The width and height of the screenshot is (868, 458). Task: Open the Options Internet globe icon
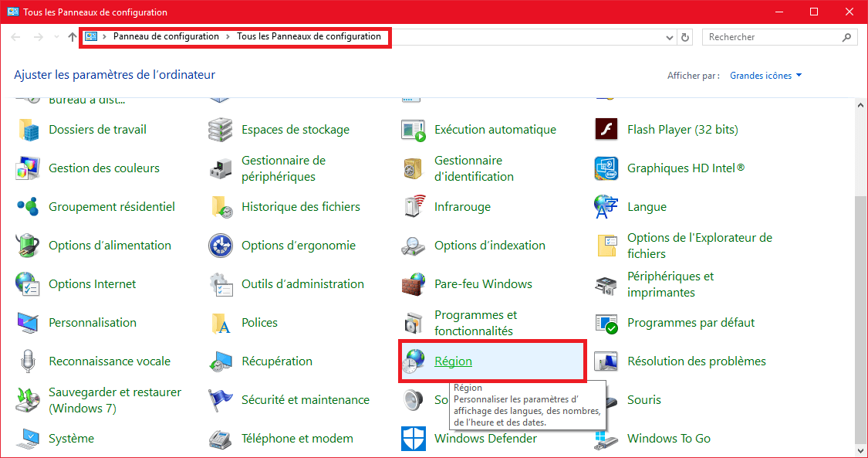[x=28, y=284]
